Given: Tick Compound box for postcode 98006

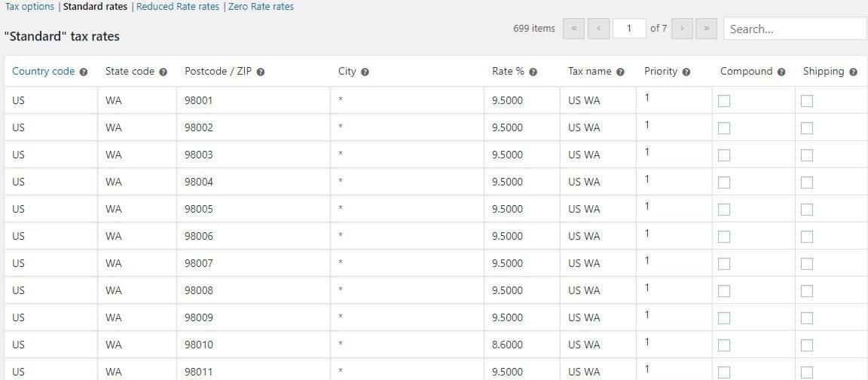Looking at the screenshot, I should coord(724,237).
